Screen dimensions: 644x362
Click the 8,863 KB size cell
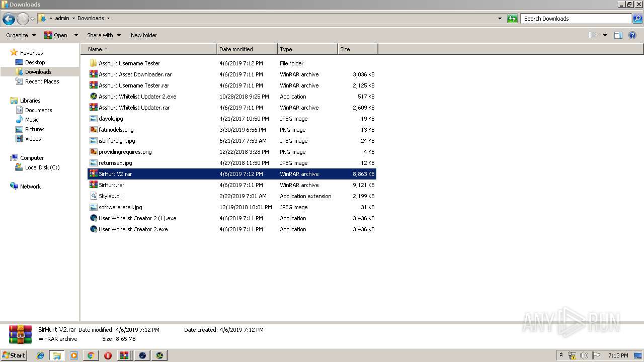click(363, 174)
